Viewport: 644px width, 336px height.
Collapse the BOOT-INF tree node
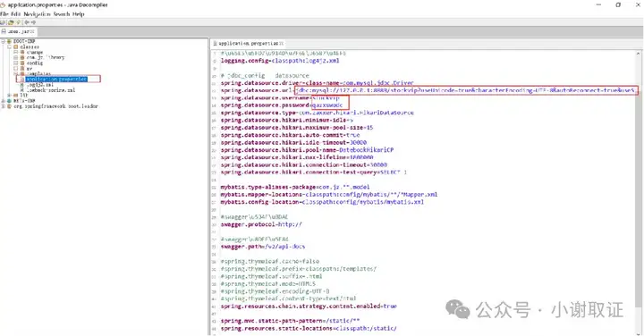point(3,41)
